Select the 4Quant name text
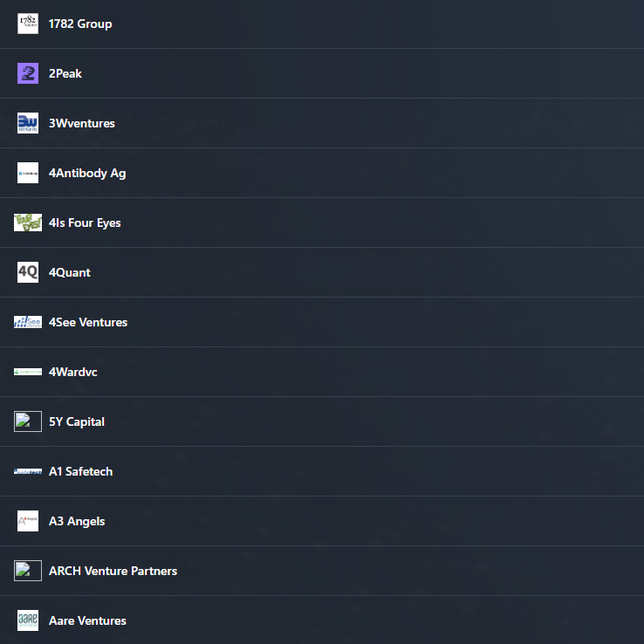Screen dimensions: 644x644 coord(70,272)
